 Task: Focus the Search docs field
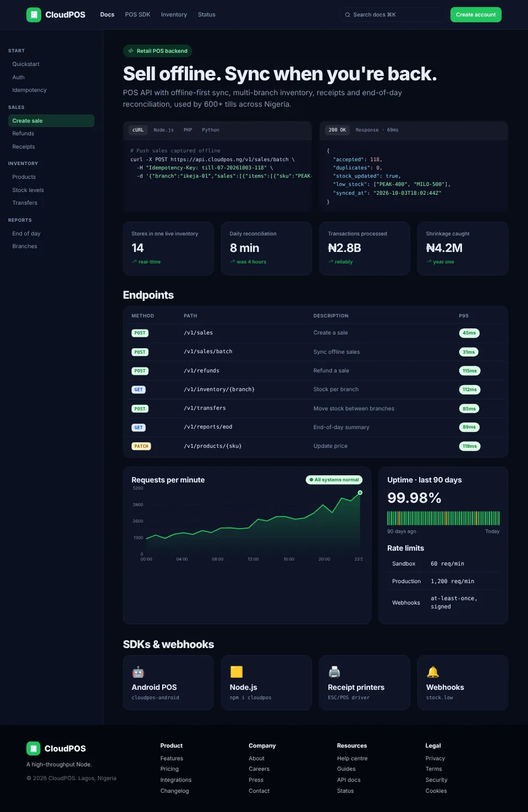click(x=393, y=15)
